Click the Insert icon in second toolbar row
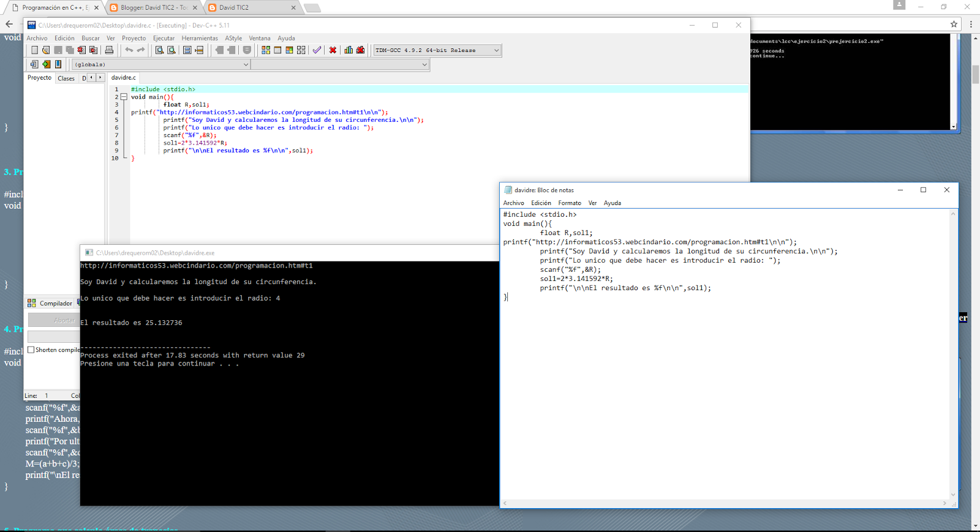This screenshot has height=532, width=980. (x=34, y=64)
